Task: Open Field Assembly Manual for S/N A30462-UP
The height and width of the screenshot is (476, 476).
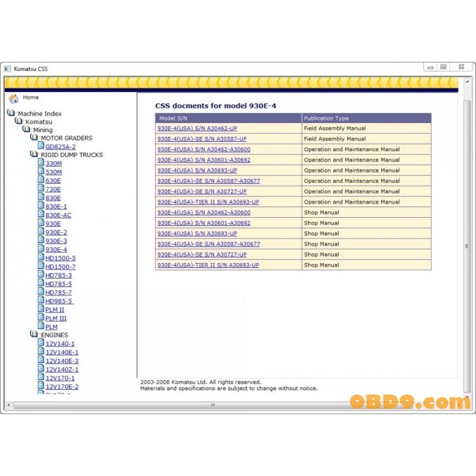Action: point(198,129)
